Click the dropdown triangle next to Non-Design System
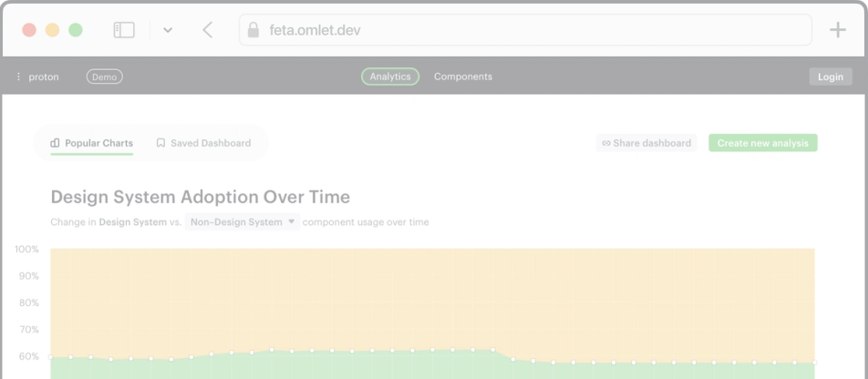 [291, 222]
